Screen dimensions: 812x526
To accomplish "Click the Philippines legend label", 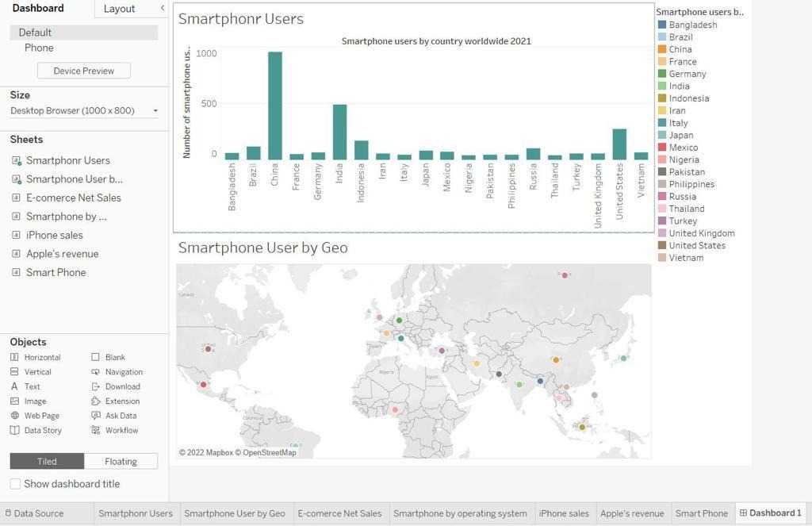I will pyautogui.click(x=691, y=184).
